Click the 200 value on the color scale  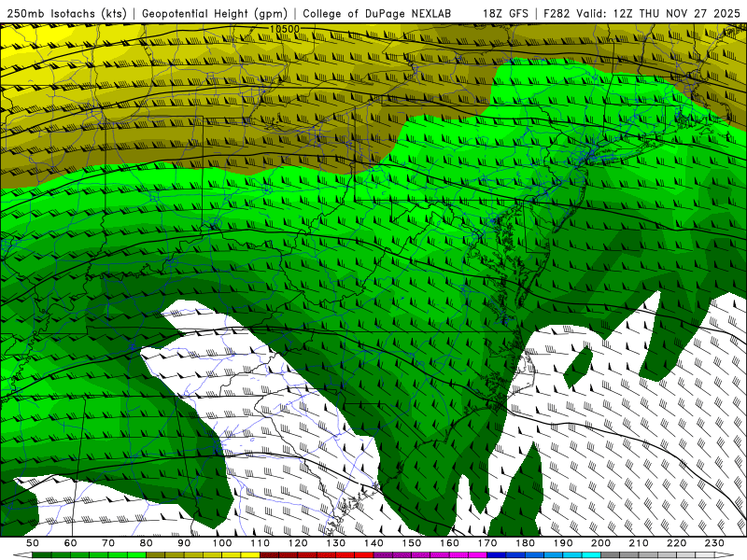600,543
